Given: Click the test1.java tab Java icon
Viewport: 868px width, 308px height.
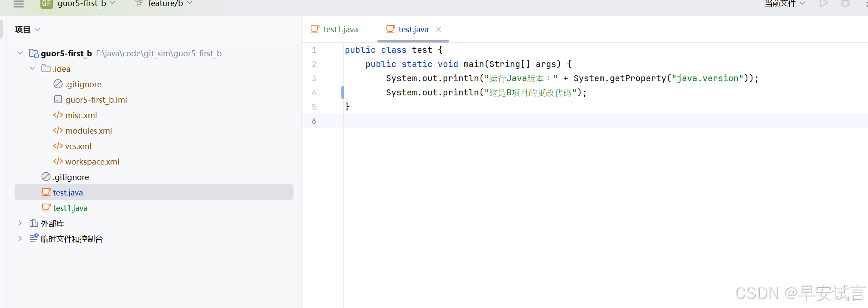Looking at the screenshot, I should (315, 29).
